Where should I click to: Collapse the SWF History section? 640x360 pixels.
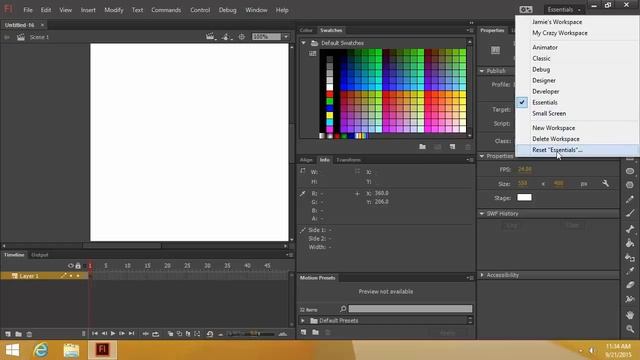point(482,213)
